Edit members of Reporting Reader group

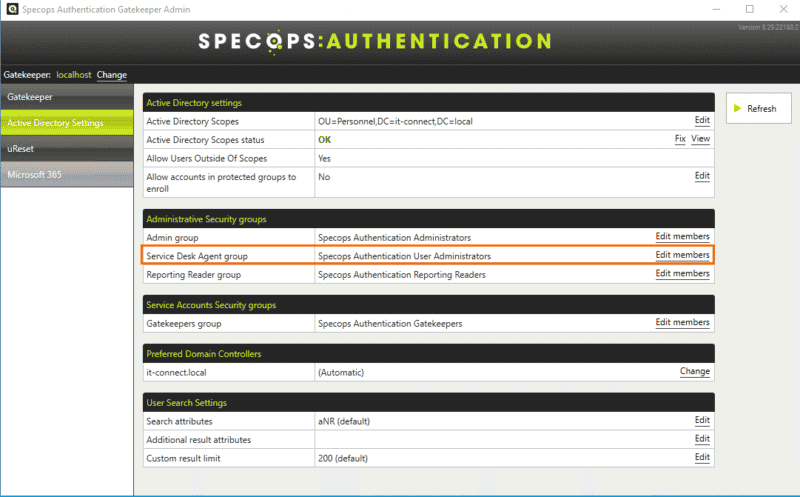(682, 274)
